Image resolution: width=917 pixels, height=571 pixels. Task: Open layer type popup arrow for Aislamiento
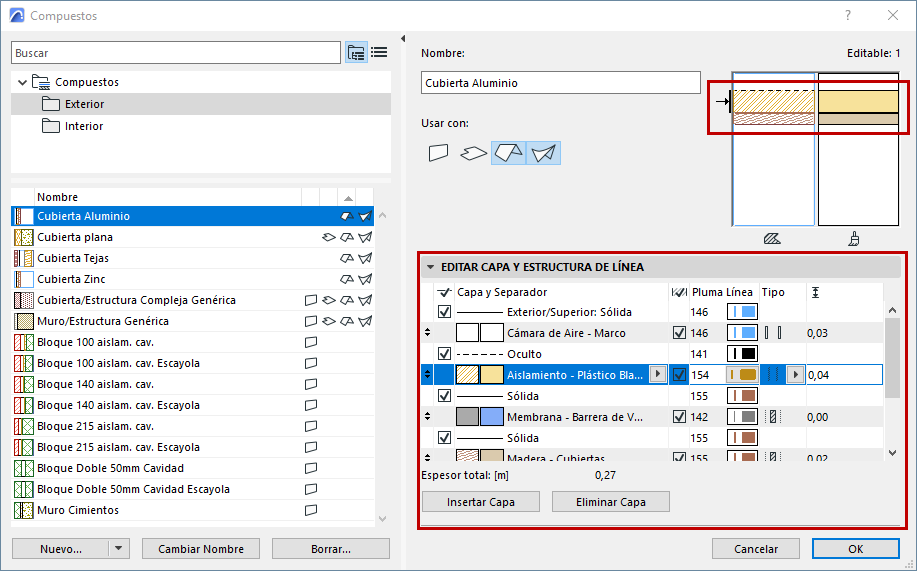click(795, 374)
